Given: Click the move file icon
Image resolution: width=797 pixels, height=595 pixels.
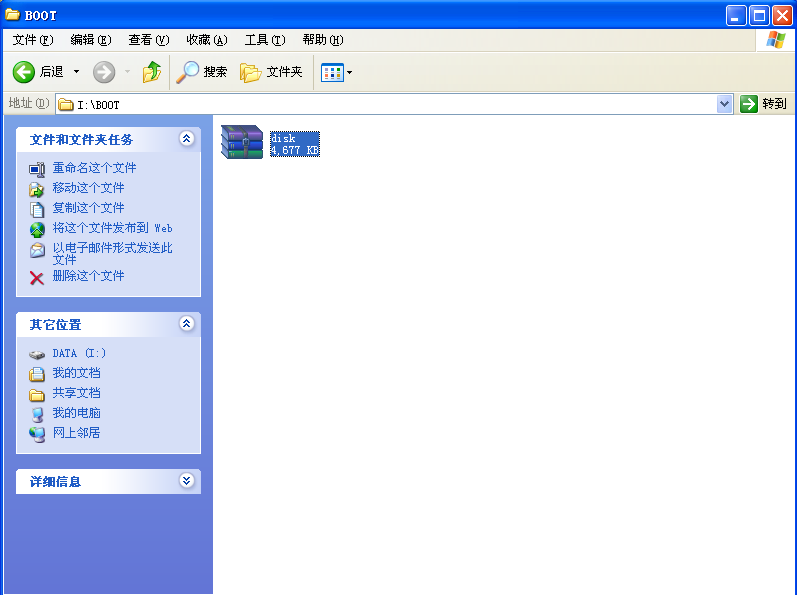Looking at the screenshot, I should coord(37,190).
